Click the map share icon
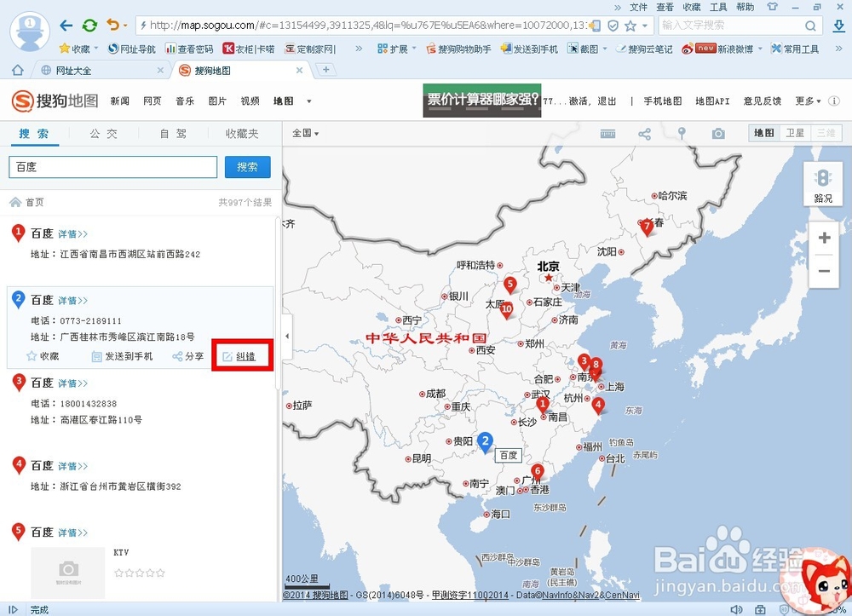The width and height of the screenshot is (852, 616). 644,134
